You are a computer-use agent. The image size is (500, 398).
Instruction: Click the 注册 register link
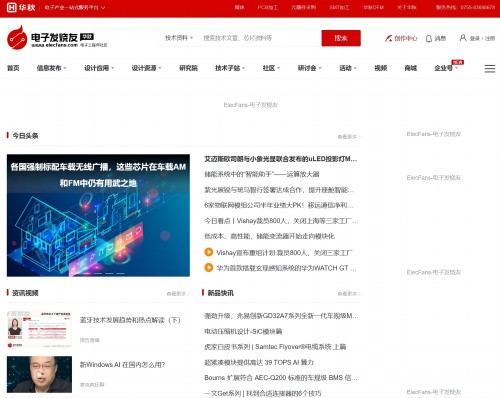pos(490,38)
